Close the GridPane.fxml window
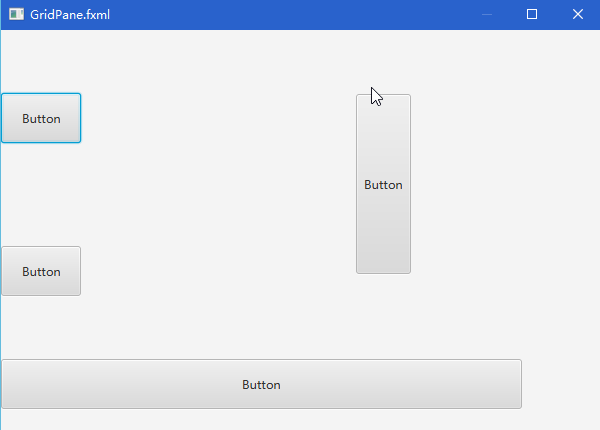 (577, 15)
